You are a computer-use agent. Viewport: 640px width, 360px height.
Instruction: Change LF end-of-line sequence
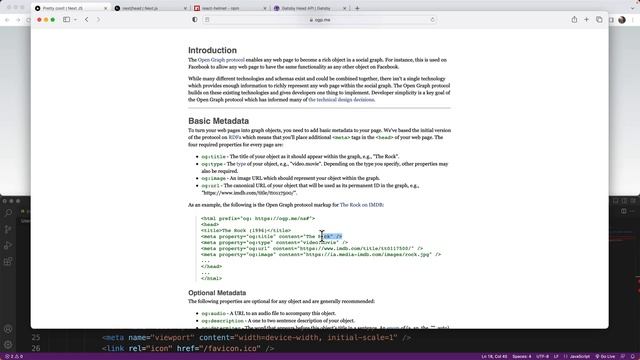[x=556, y=356]
